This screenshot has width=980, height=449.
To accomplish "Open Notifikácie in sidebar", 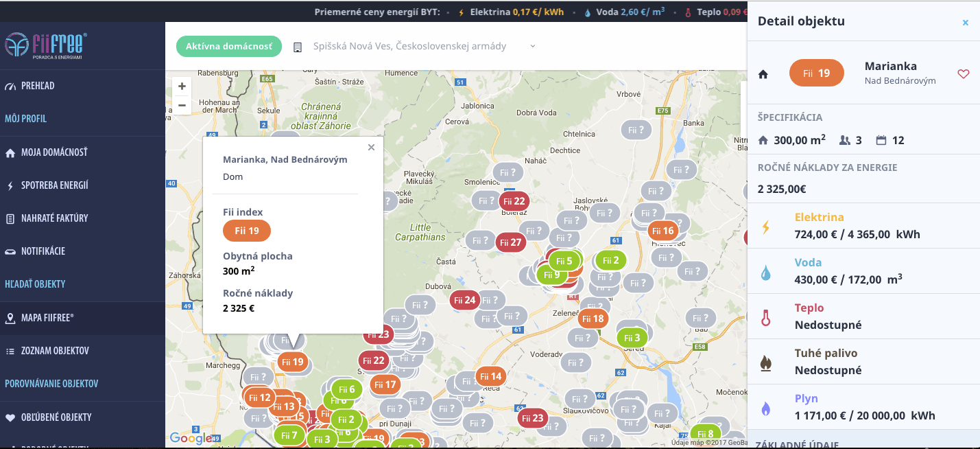I will pos(43,251).
